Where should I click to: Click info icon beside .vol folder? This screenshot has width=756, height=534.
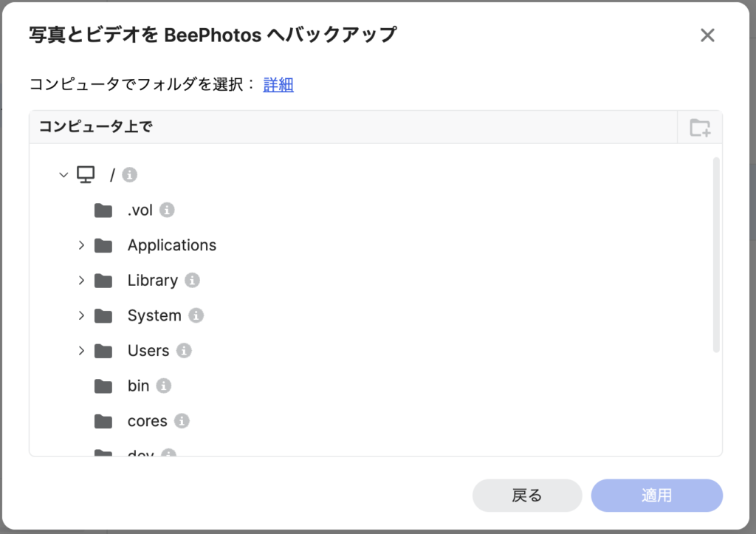point(167,210)
